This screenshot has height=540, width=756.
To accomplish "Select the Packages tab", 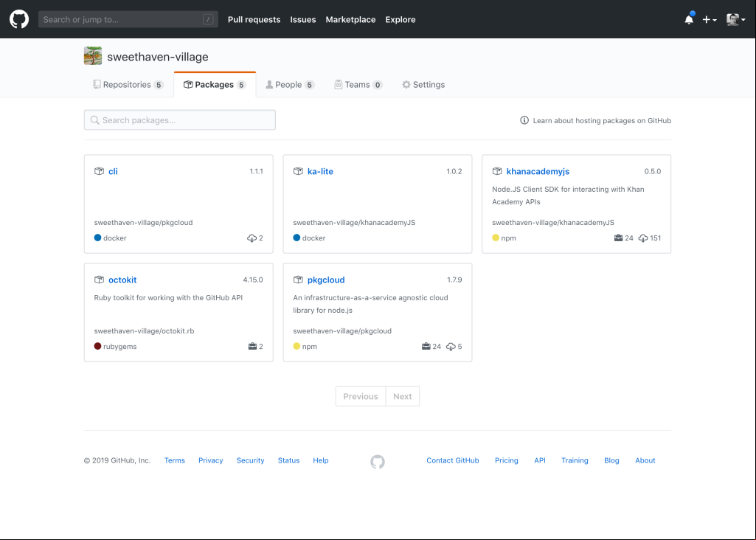I will 215,84.
